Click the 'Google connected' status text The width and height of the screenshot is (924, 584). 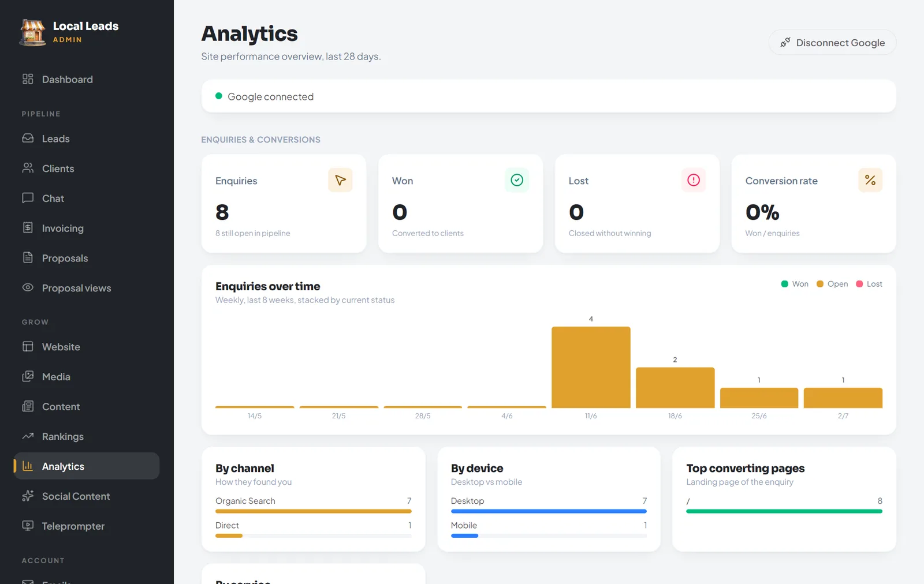click(x=271, y=96)
